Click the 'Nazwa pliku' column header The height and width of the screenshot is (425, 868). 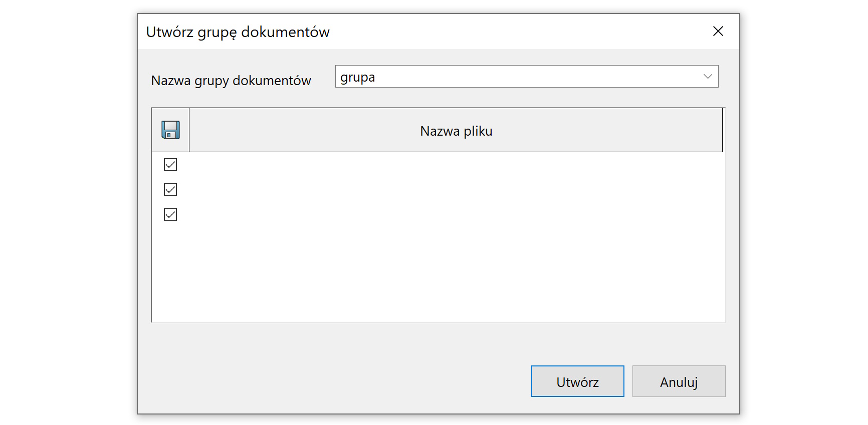click(456, 130)
